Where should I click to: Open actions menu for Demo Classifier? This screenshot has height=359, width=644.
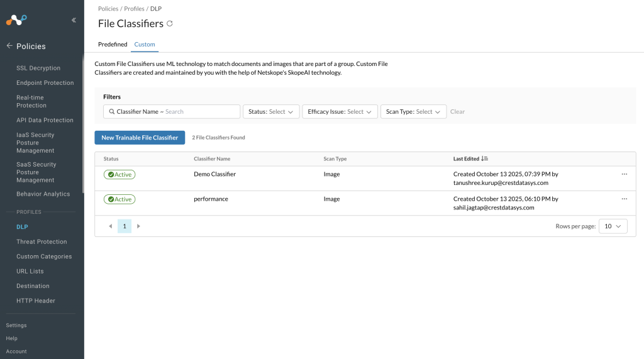[625, 174]
